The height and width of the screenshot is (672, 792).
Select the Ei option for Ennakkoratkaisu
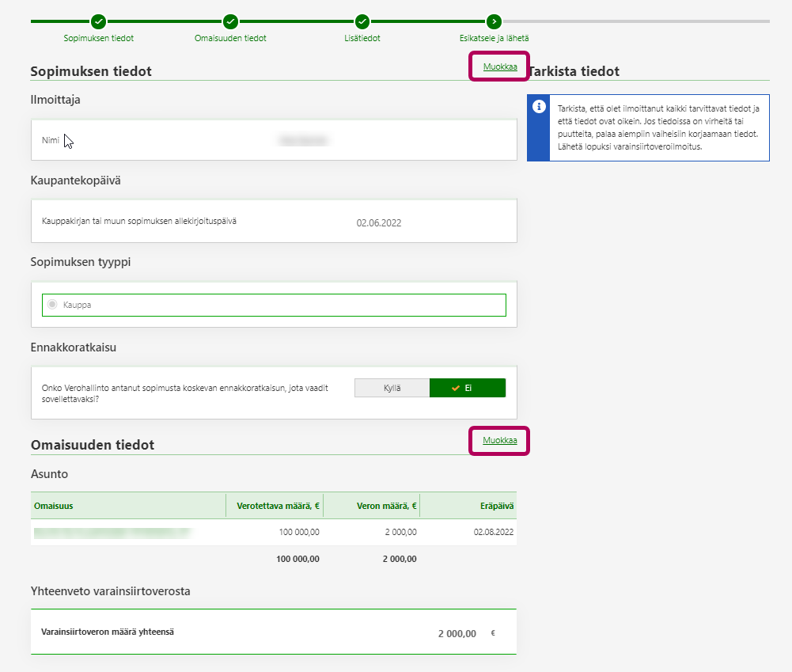[x=467, y=388]
